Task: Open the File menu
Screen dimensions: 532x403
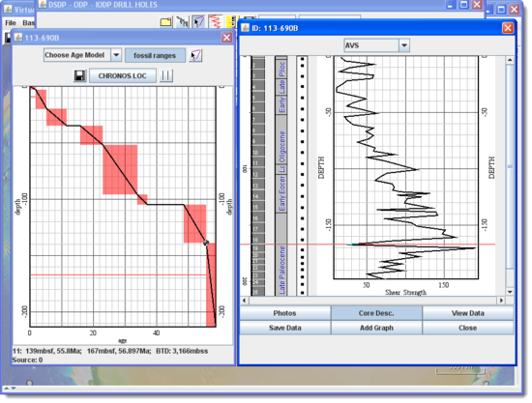Action: (11, 22)
